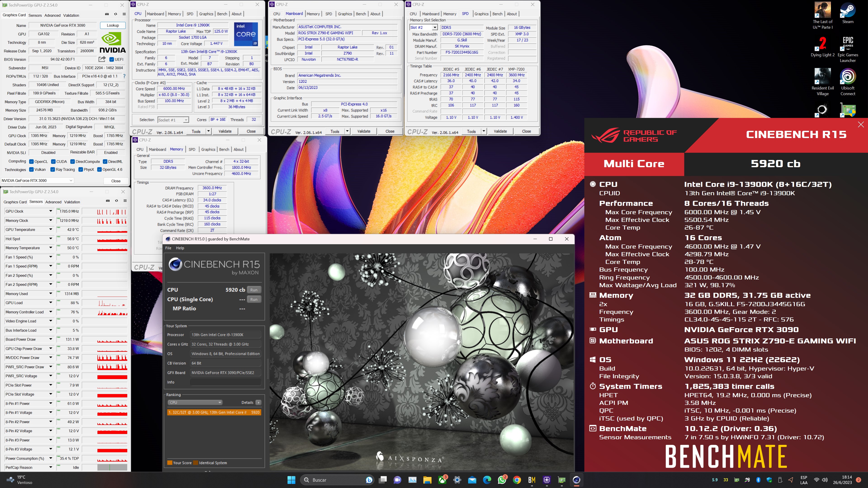Open the GPU-Z hamburger menu
The width and height of the screenshot is (868, 488).
coord(124,14)
